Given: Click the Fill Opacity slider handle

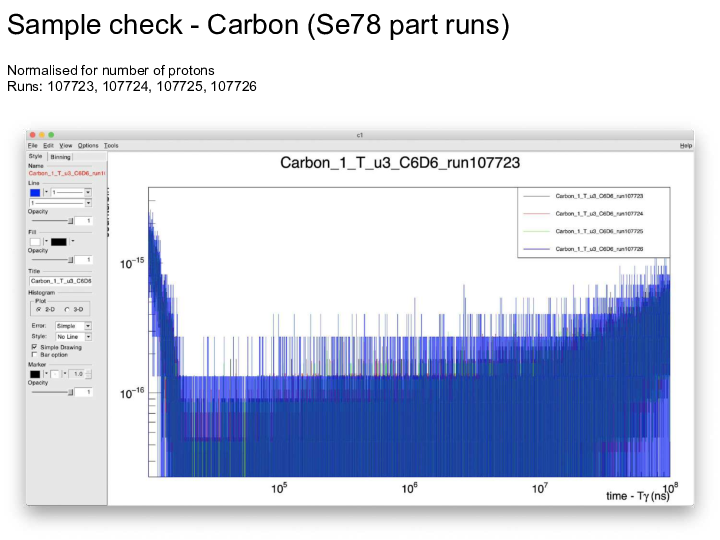Looking at the screenshot, I should [71, 260].
